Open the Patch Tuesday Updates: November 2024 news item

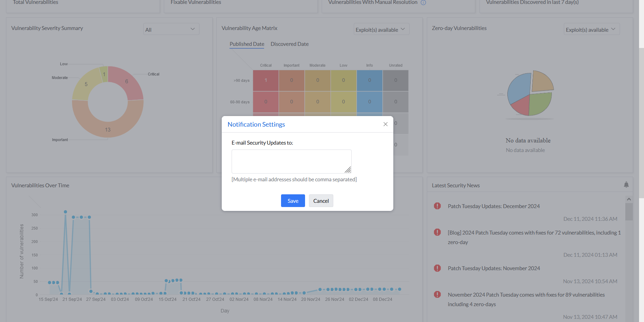click(494, 268)
